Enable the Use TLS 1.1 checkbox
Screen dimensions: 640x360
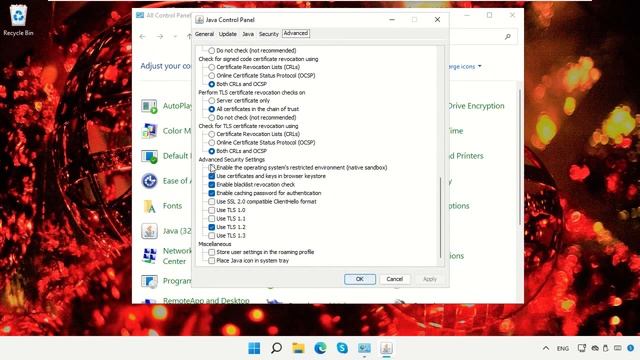[x=211, y=219]
